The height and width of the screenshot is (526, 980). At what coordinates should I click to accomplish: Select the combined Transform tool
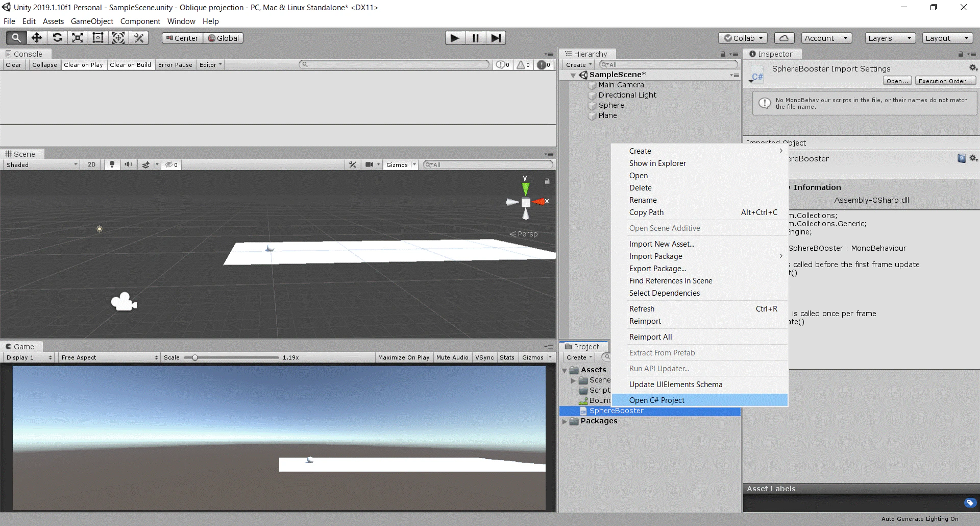click(118, 38)
